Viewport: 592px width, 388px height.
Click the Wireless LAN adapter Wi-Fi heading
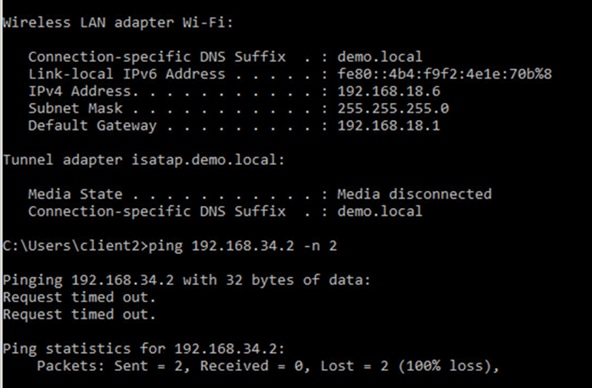pyautogui.click(x=118, y=23)
